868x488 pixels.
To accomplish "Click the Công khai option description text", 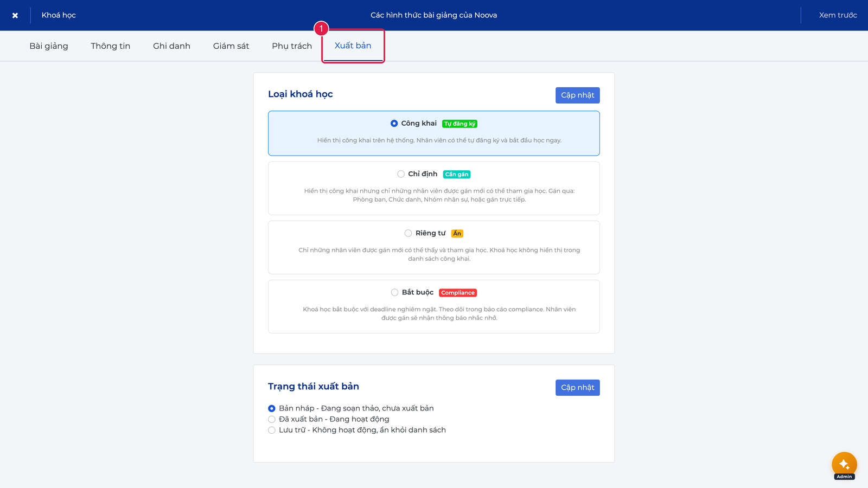I will click(x=439, y=140).
